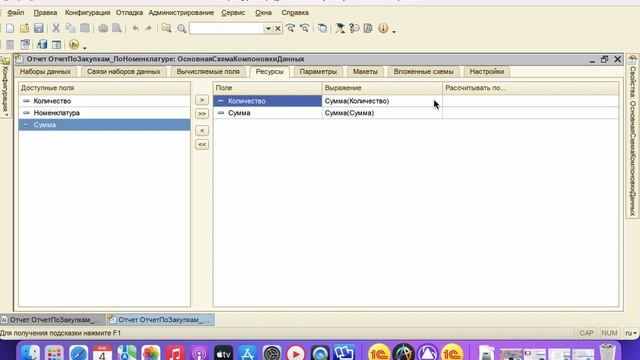Open the About info icon

tap(383, 28)
